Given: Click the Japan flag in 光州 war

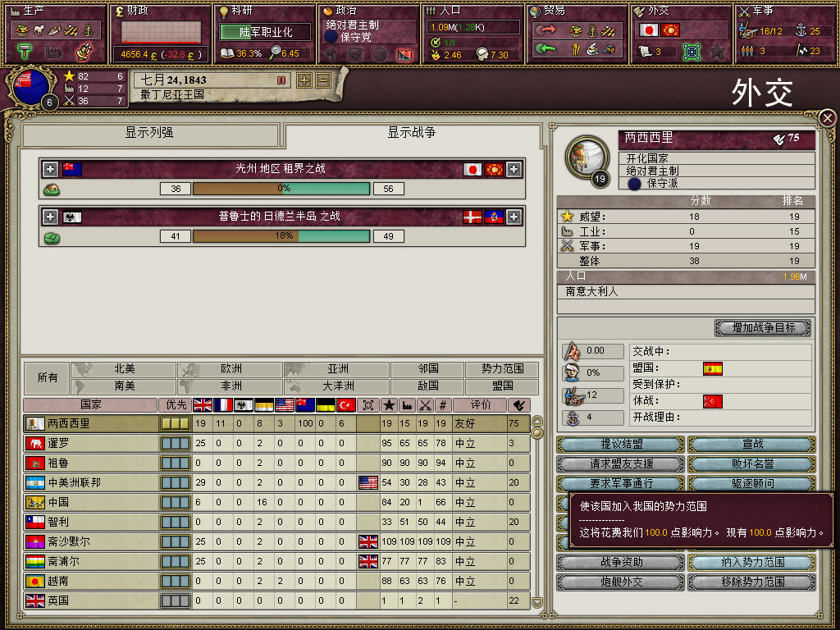Looking at the screenshot, I should (x=472, y=169).
